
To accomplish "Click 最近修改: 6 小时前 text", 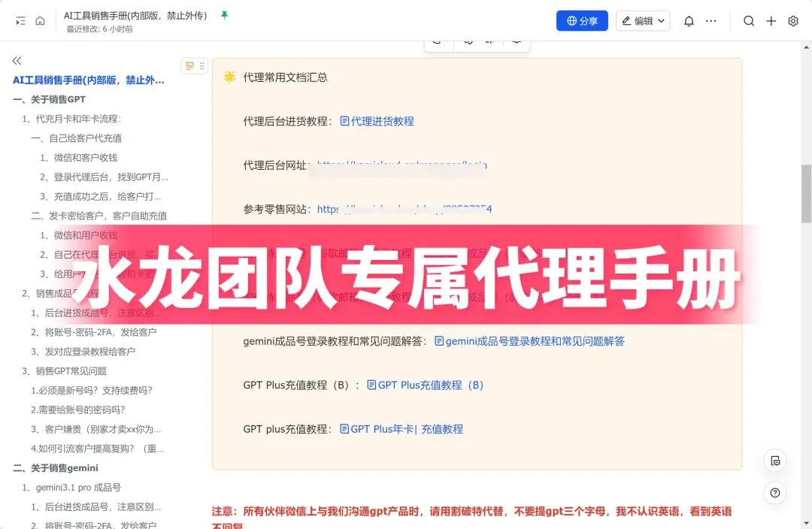I will click(99, 29).
